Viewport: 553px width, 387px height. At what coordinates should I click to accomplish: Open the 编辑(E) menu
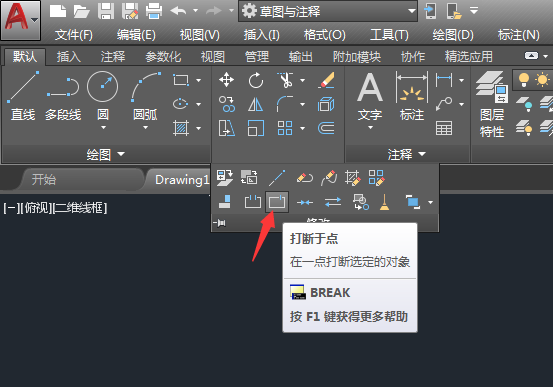[136, 35]
